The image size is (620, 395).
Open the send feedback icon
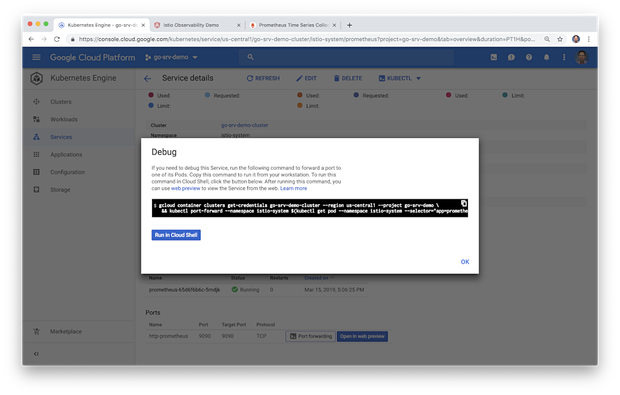[x=511, y=57]
